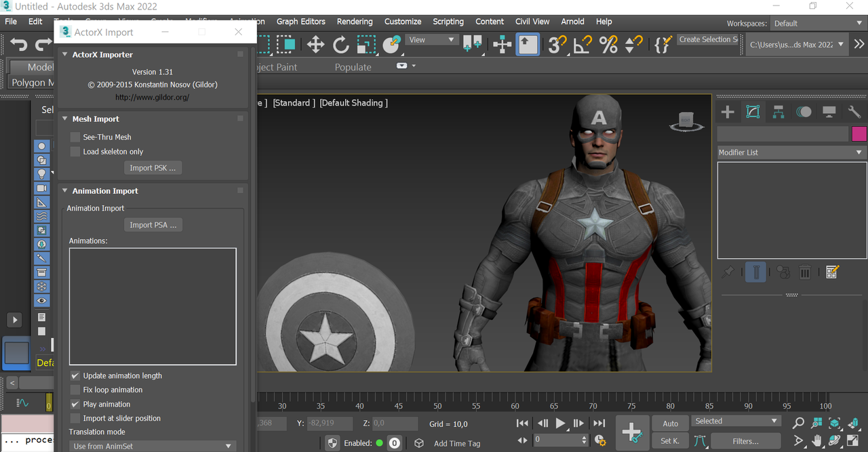Viewport: 868px width, 452px height.
Task: Open View reference coordinate dropdown
Action: 432,40
